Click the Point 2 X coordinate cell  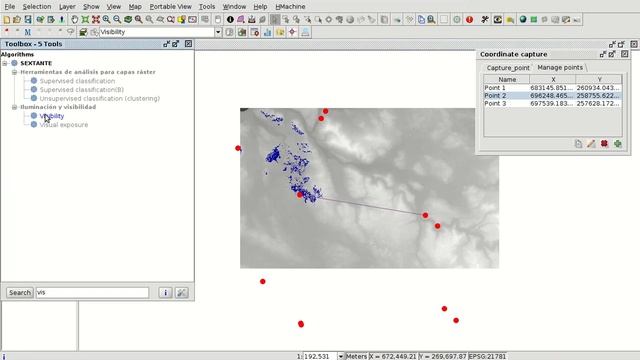[552, 96]
